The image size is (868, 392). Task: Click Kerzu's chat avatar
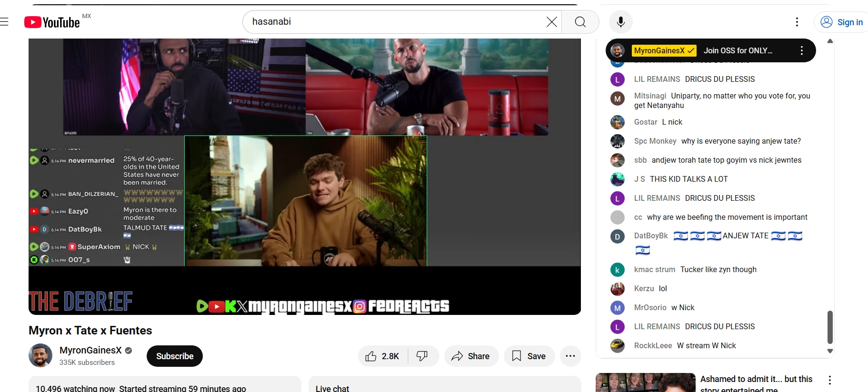618,289
